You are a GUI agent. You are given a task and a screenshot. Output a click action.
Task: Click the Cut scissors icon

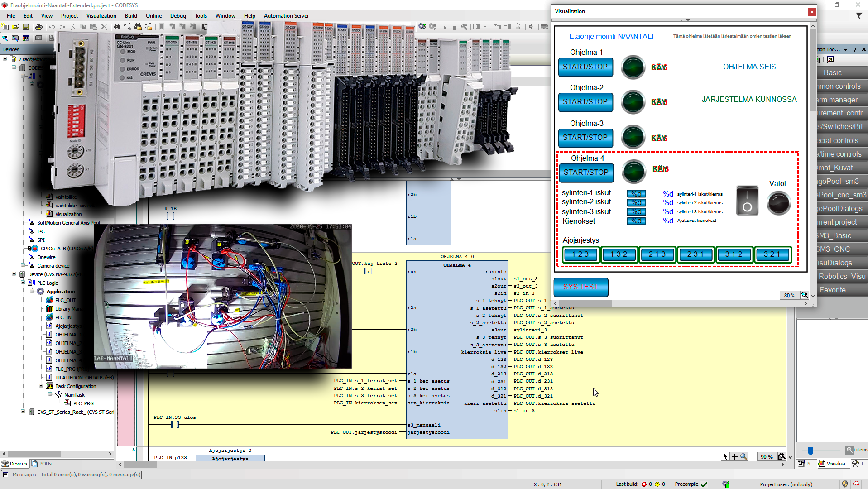[72, 27]
